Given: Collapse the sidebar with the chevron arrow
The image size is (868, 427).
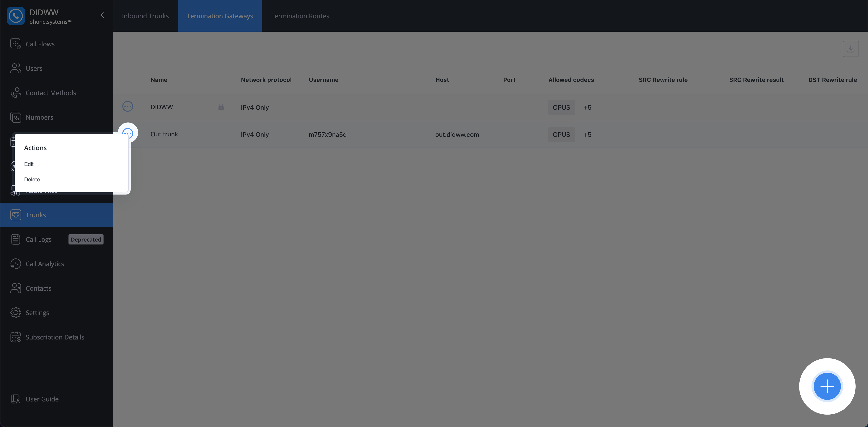Looking at the screenshot, I should (x=102, y=16).
